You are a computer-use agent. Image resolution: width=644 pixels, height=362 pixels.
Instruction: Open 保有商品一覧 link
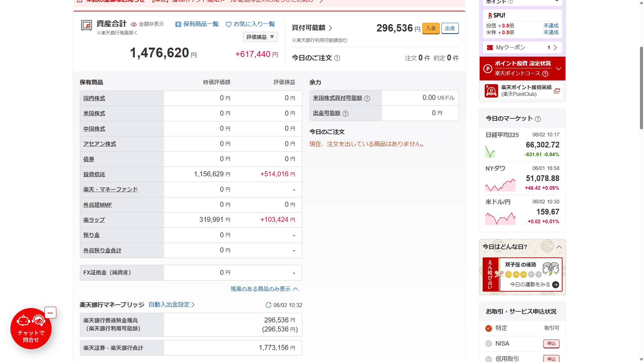coord(197,24)
